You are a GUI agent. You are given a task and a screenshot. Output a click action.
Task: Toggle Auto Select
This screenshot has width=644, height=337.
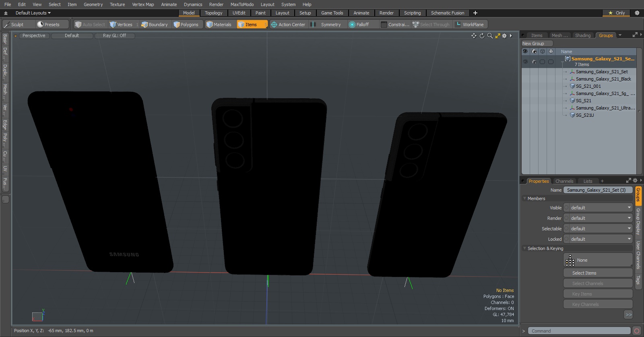tap(90, 25)
